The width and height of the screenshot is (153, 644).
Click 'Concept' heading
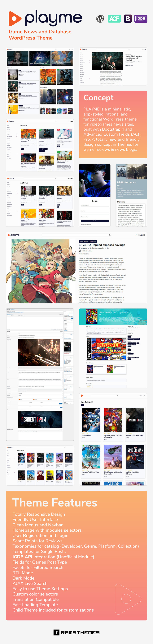98,98
